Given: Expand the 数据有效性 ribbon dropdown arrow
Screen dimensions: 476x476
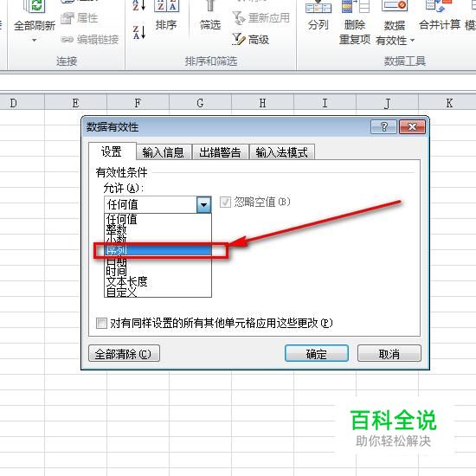Looking at the screenshot, I should (412, 40).
